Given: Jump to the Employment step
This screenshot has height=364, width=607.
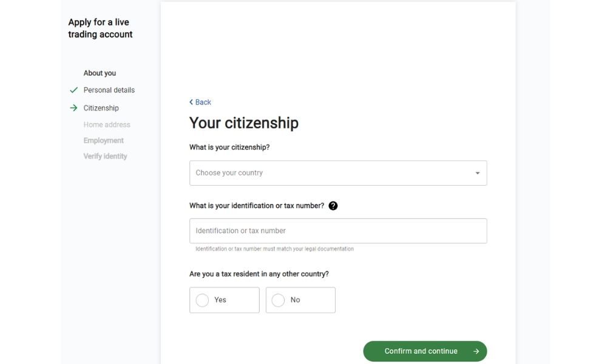Looking at the screenshot, I should pyautogui.click(x=104, y=140).
